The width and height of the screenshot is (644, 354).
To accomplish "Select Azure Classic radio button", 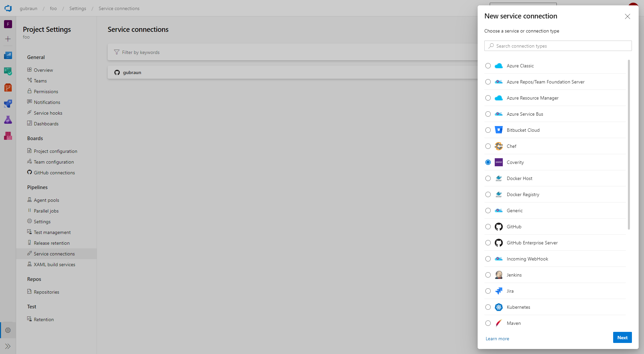I will pos(488,66).
